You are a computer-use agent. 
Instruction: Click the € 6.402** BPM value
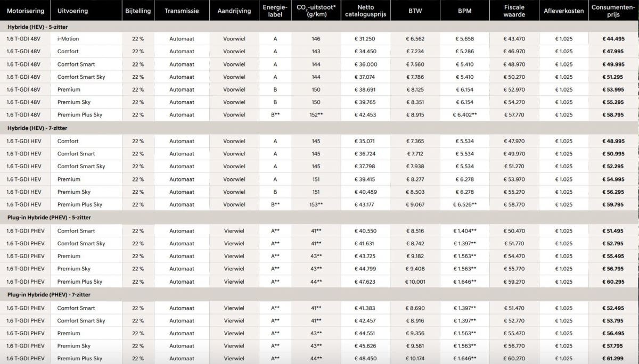pos(464,115)
